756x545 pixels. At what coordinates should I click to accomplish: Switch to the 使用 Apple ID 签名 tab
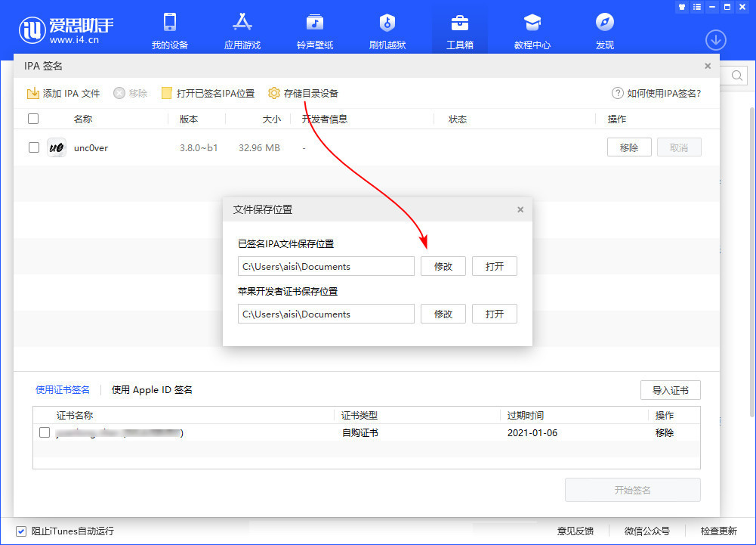(x=151, y=390)
